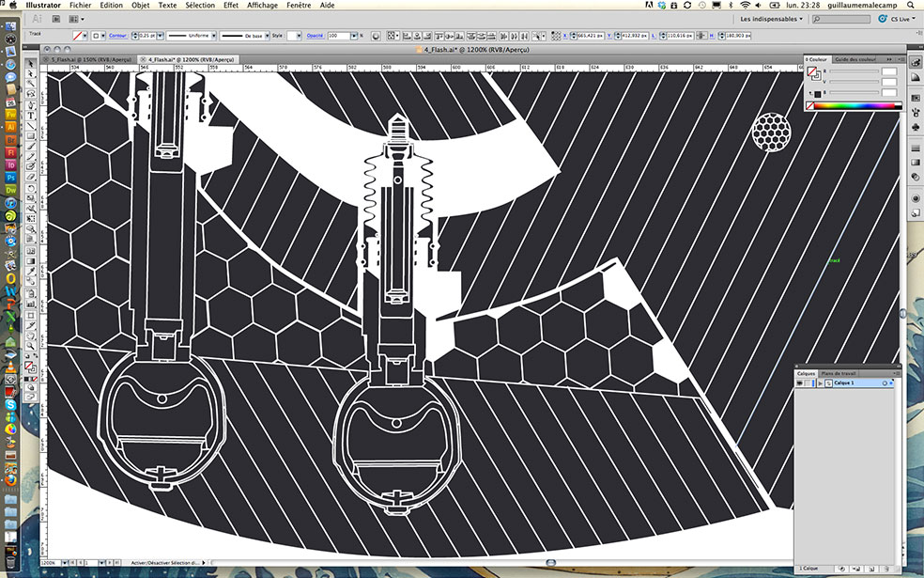Open Photoshop from the dock
This screenshot has width=924, height=578.
click(10, 177)
